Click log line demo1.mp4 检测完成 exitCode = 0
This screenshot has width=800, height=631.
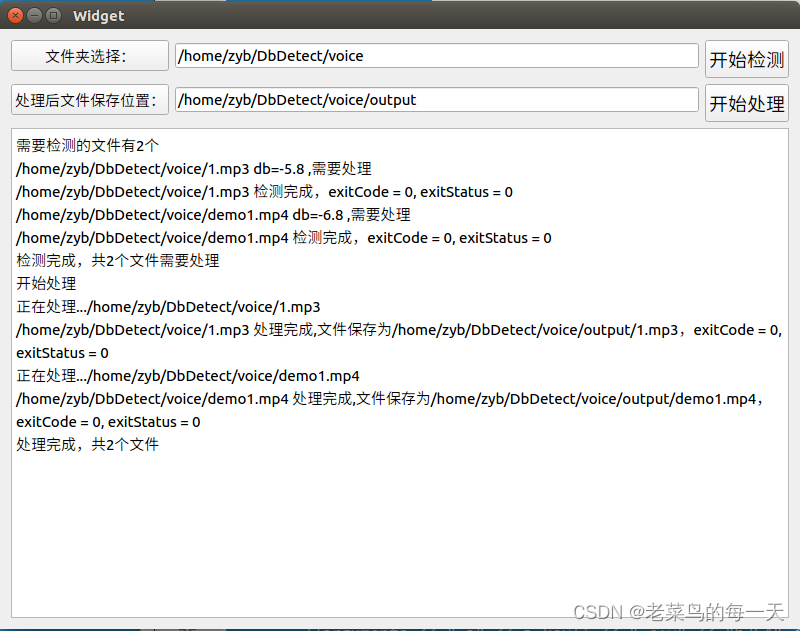click(x=284, y=238)
